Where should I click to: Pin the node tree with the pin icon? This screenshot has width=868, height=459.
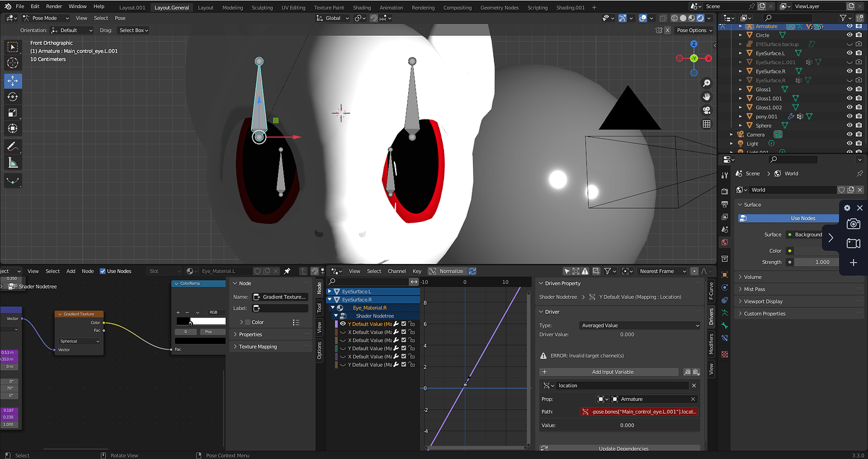click(287, 271)
